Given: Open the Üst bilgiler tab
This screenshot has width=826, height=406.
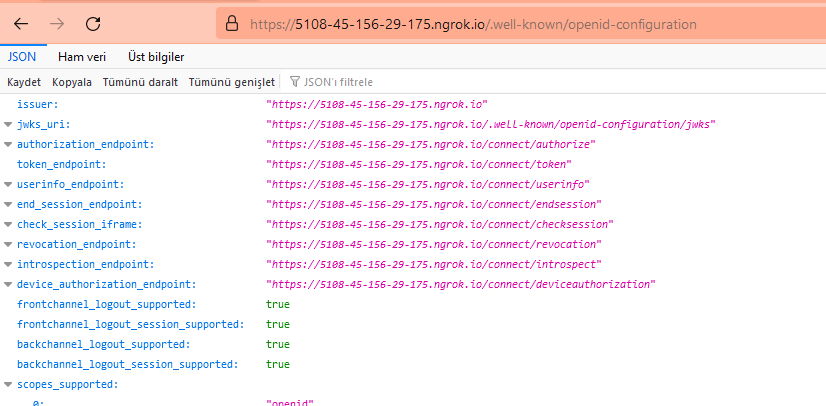Looking at the screenshot, I should (x=156, y=57).
